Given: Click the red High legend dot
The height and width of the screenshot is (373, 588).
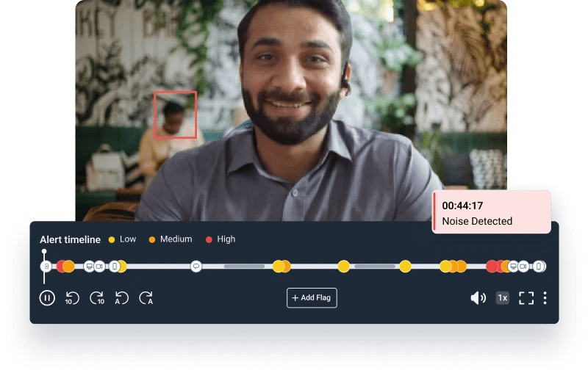Looking at the screenshot, I should 209,239.
